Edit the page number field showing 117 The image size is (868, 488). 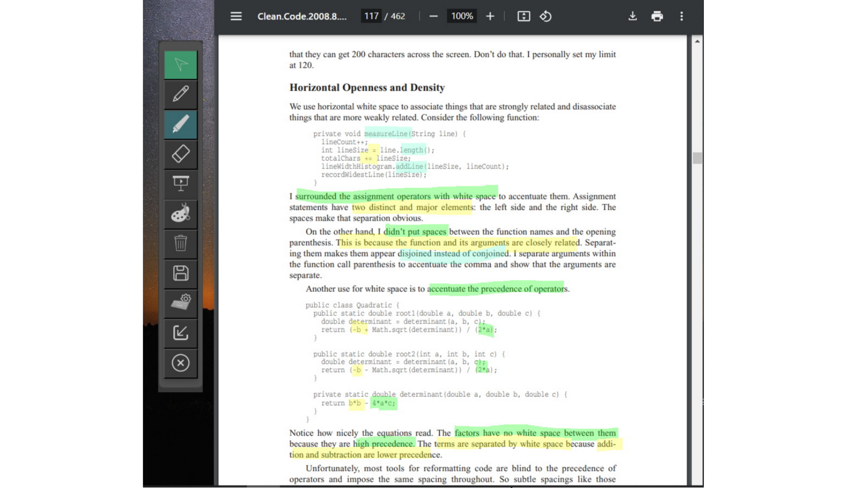coord(371,16)
